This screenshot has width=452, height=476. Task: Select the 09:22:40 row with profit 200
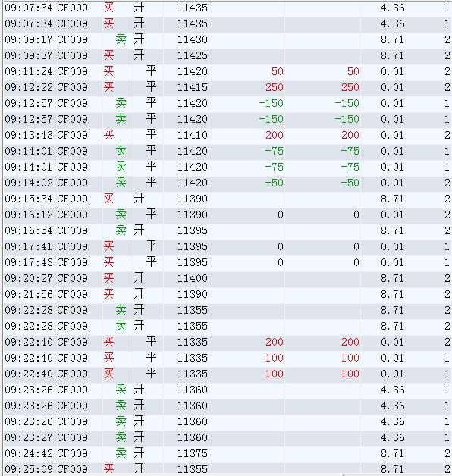228,342
